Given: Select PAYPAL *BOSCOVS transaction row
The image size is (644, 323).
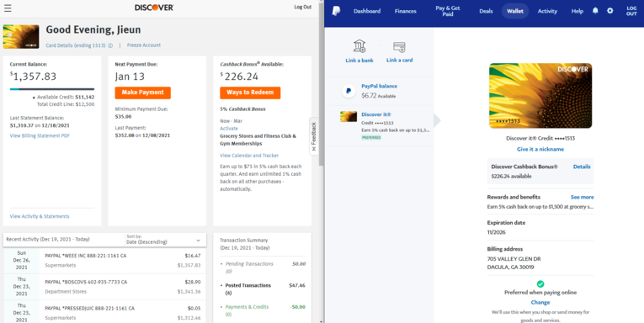Looking at the screenshot, I should [x=105, y=287].
